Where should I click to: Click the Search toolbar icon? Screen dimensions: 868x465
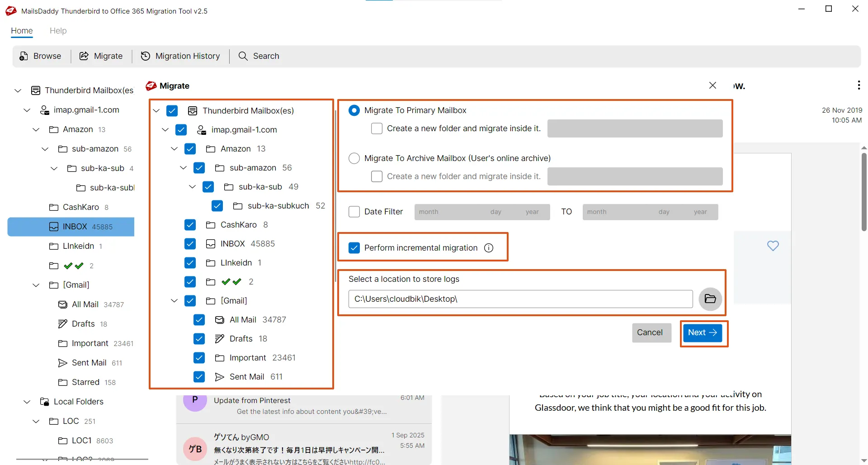[x=259, y=56]
